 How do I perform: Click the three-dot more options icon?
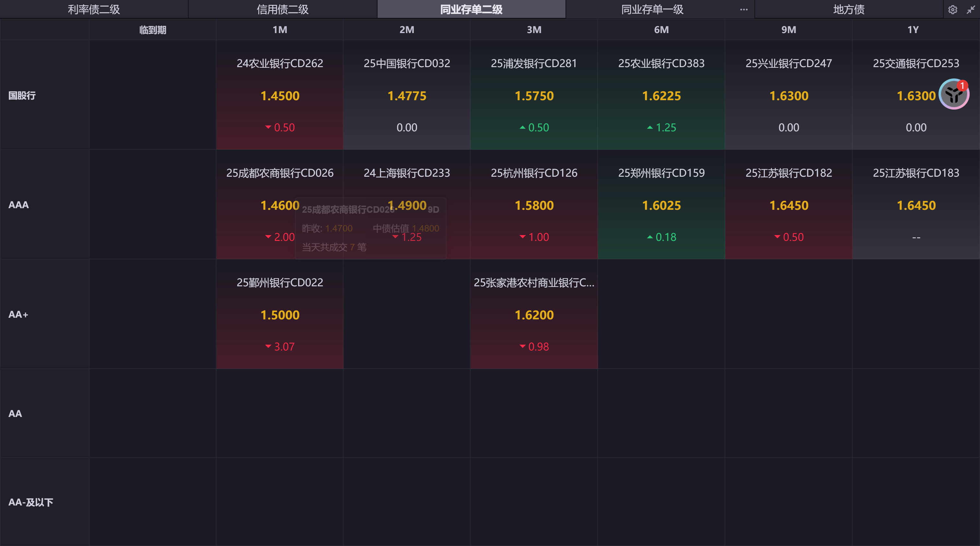744,9
